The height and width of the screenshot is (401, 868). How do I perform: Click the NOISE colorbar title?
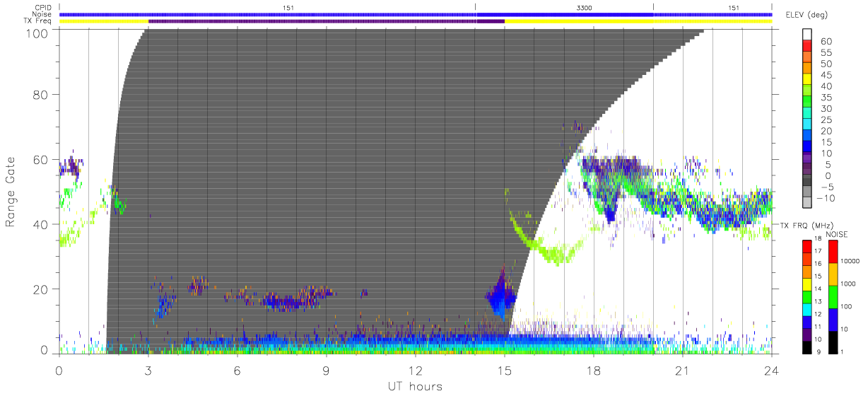tap(838, 234)
